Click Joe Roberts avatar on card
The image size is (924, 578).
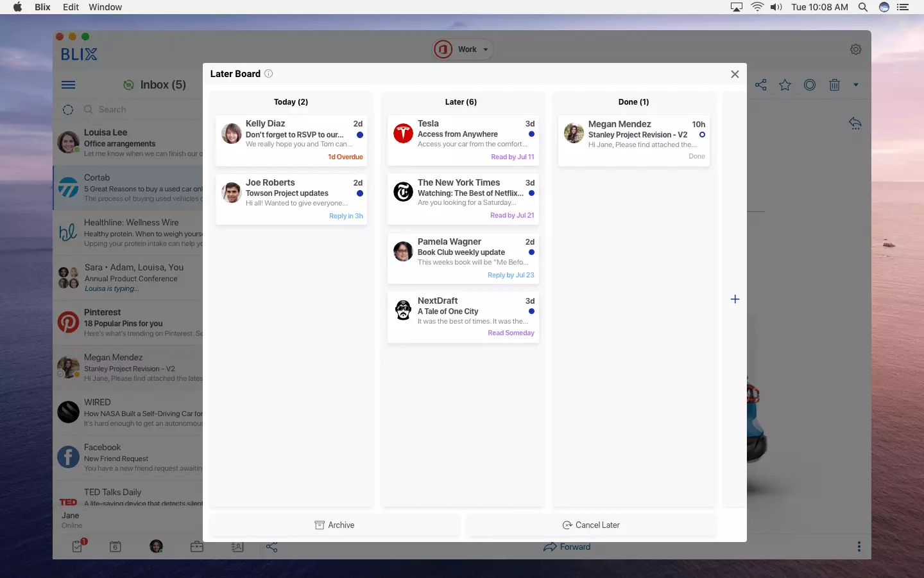231,193
